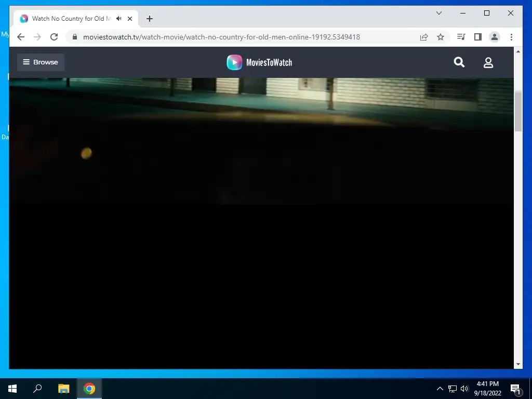Click the MoviesToWatch logo

click(260, 62)
